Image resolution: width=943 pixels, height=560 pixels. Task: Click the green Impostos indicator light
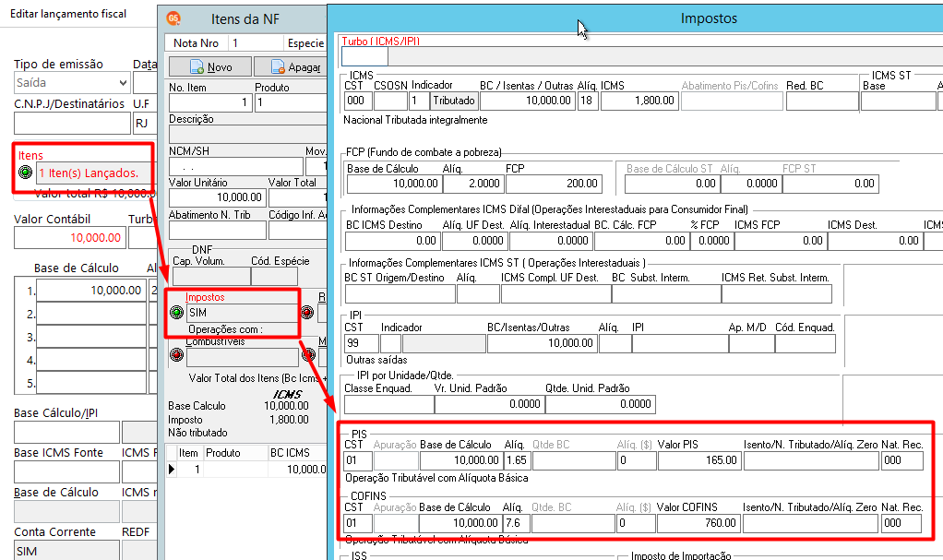tap(177, 312)
